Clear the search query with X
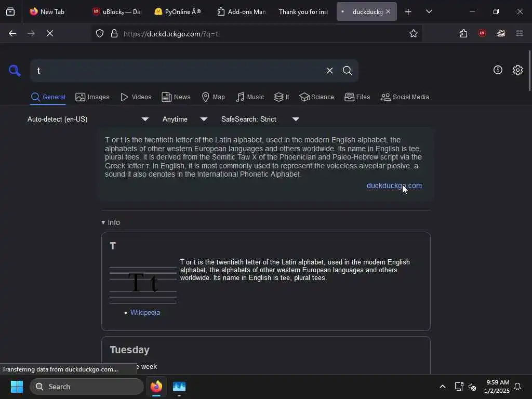This screenshot has width=532, height=399. [x=329, y=71]
